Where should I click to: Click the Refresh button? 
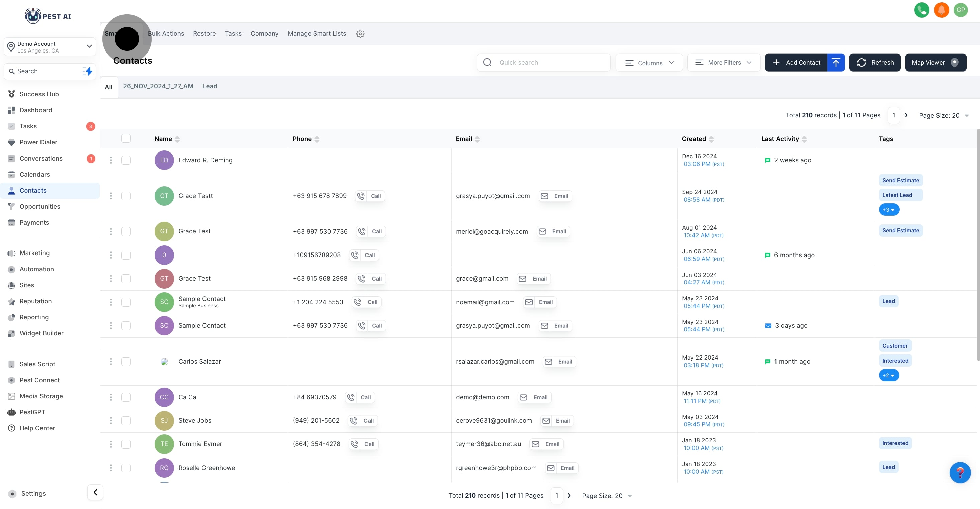[875, 62]
